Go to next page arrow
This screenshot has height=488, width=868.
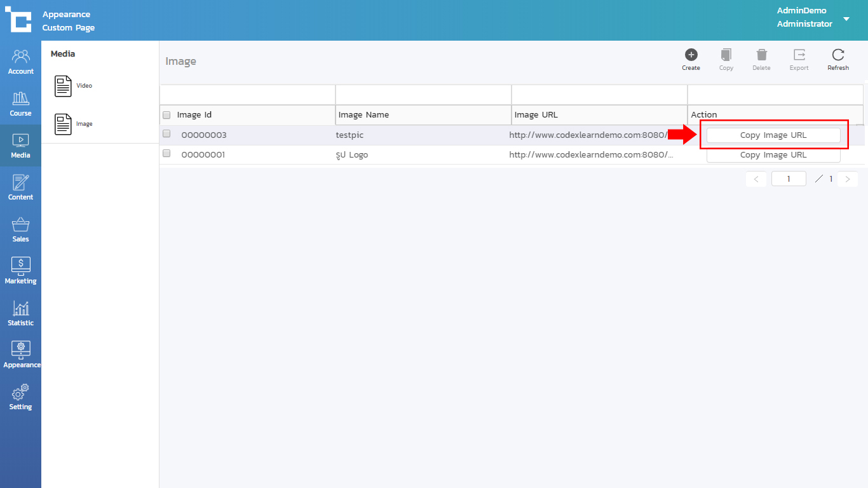tap(848, 179)
